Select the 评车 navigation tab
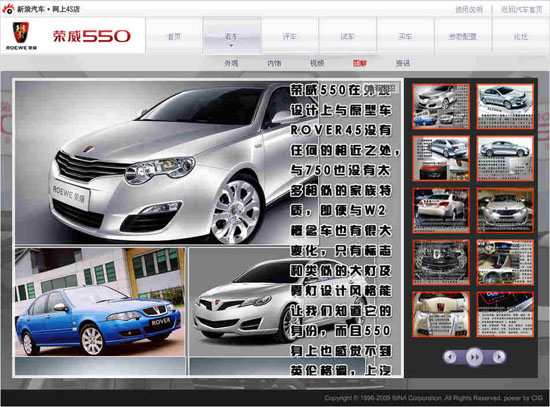The image size is (550, 407). pyautogui.click(x=290, y=36)
